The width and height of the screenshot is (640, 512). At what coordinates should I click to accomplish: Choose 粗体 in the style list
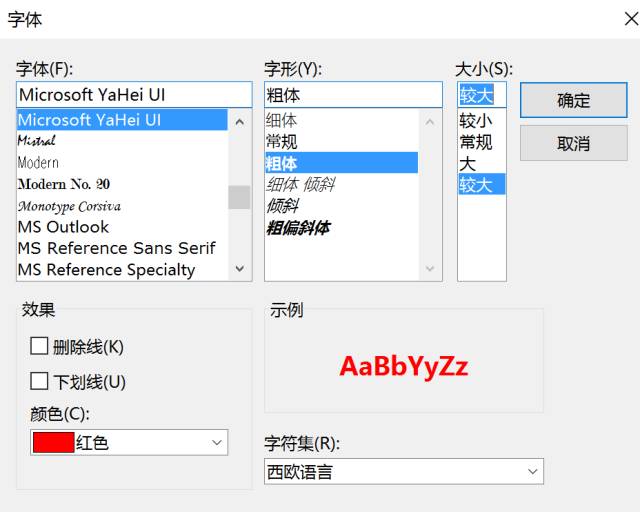[341, 163]
